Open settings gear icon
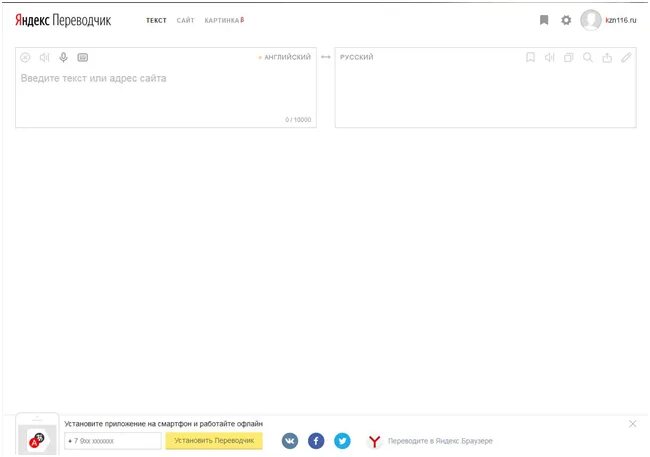The width and height of the screenshot is (650, 457). (566, 20)
